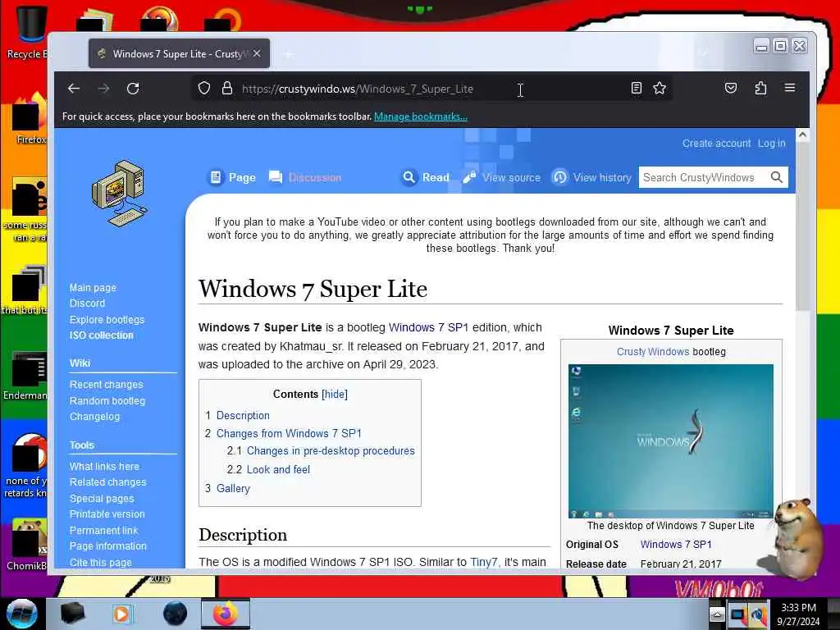
Task: Jump to Gallery in contents
Action: click(233, 489)
